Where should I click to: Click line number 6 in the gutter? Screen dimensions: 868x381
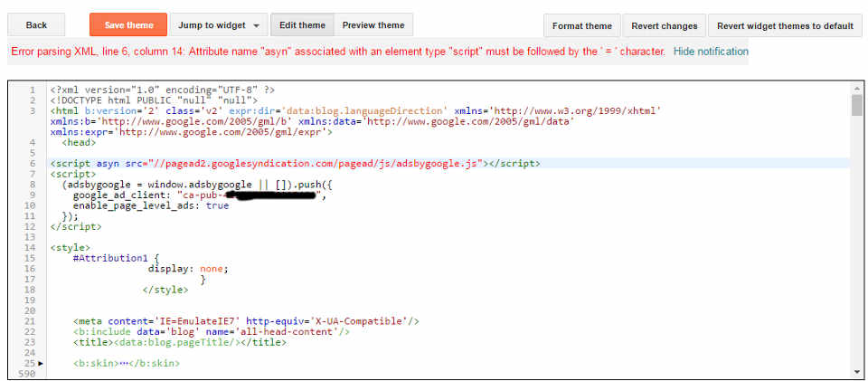click(x=33, y=164)
